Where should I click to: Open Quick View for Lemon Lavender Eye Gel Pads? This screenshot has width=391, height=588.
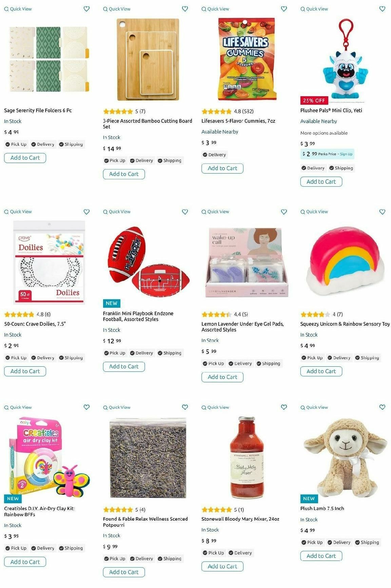tap(215, 211)
